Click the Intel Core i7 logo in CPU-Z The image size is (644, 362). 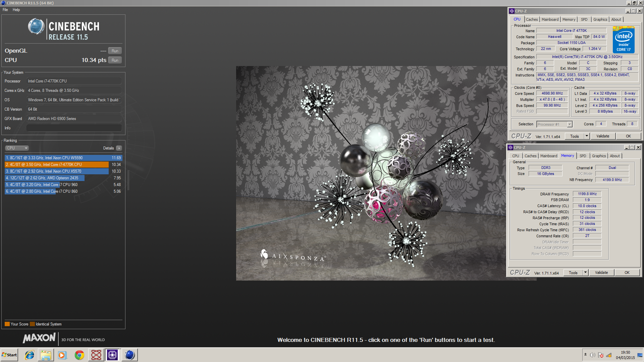tap(624, 40)
